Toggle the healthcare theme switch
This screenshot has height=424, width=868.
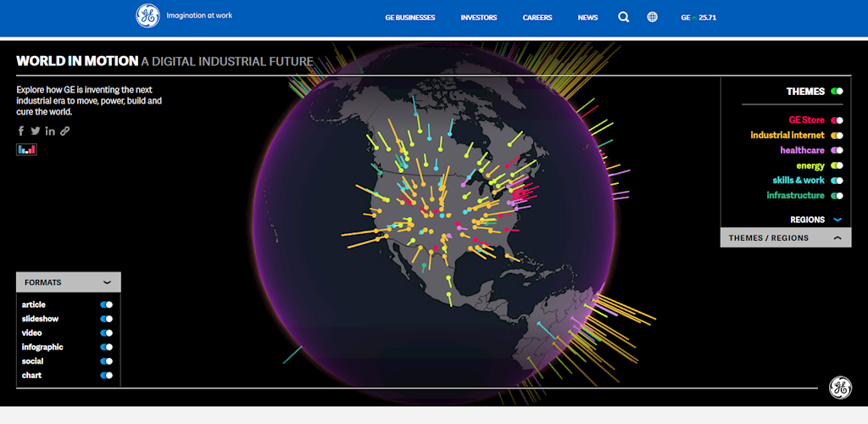[x=837, y=150]
